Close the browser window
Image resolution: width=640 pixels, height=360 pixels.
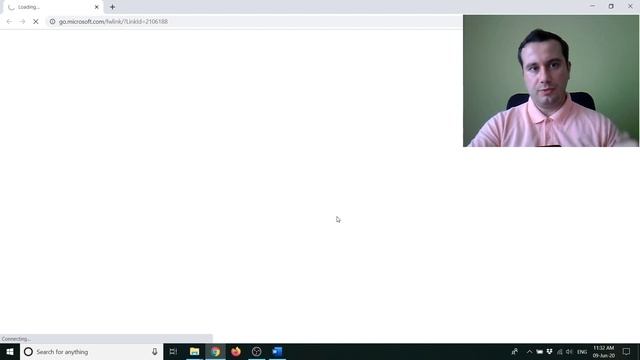(630, 6)
